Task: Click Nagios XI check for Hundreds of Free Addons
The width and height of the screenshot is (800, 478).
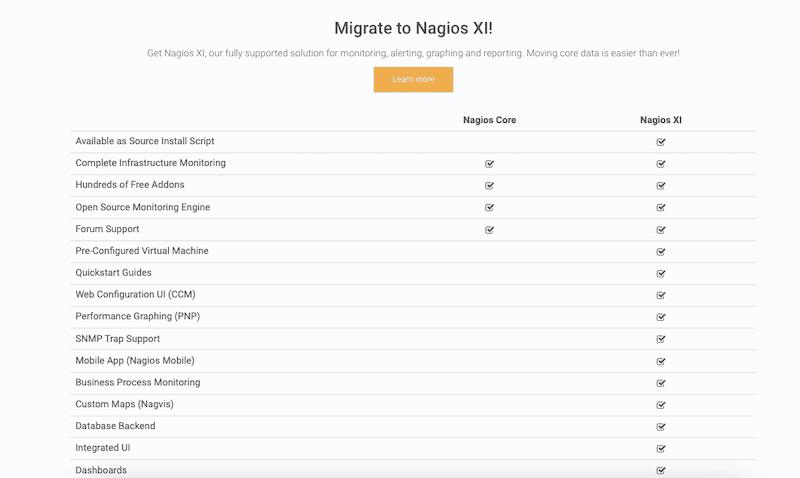Action: tap(661, 186)
